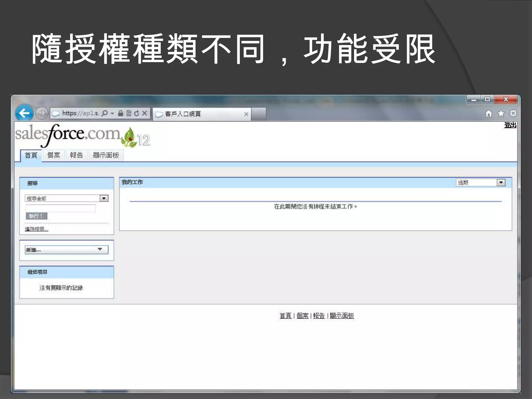532x399 pixels.
Task: Click the 執行！ search button
Action: (36, 216)
